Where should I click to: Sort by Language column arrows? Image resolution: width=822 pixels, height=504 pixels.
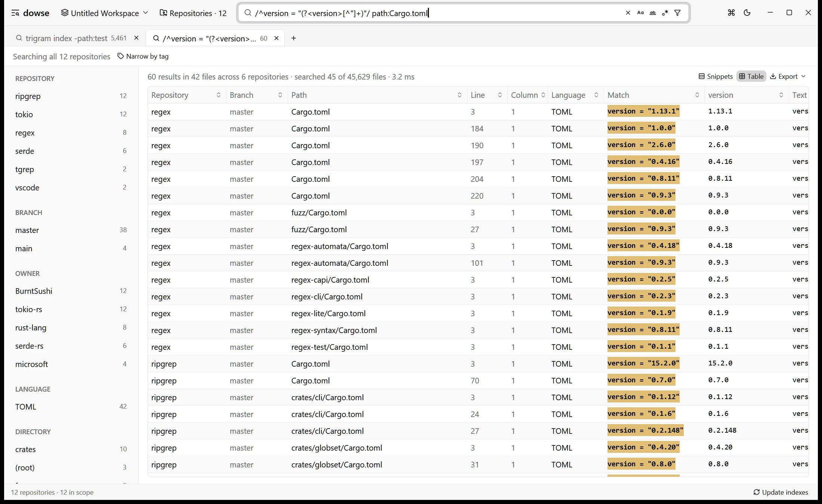[596, 95]
